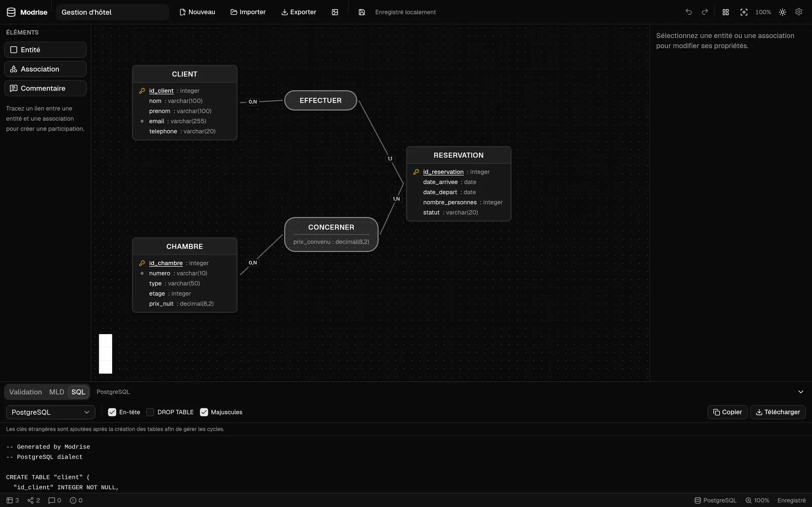Toggle the Majuscules checkbox

[204, 412]
